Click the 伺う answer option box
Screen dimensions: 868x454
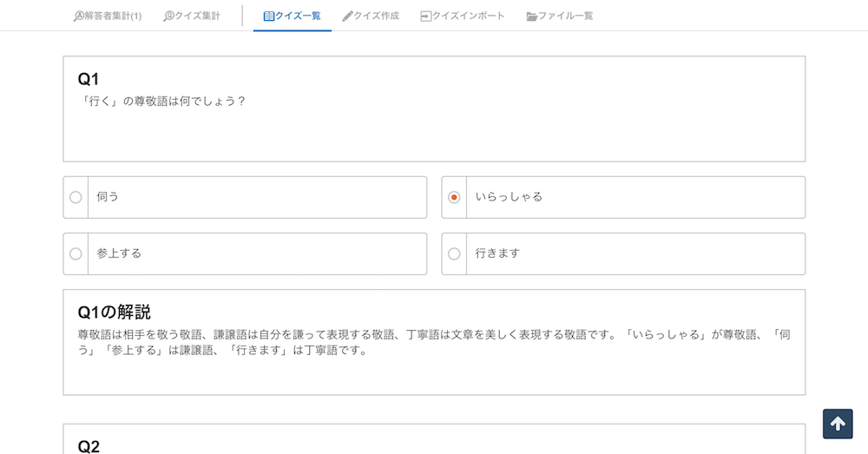(x=245, y=197)
